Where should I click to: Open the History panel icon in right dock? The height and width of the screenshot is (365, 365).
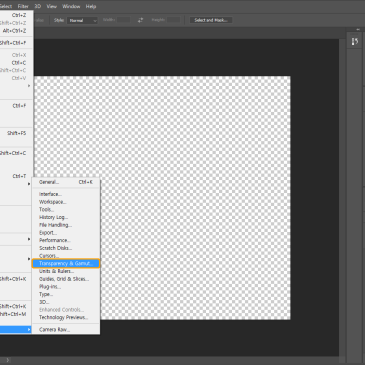[355, 42]
